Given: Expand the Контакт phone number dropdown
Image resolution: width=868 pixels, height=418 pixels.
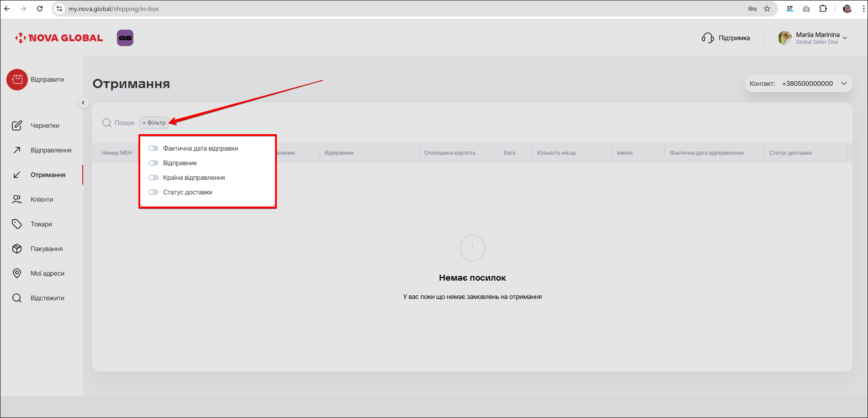Looking at the screenshot, I should [844, 84].
